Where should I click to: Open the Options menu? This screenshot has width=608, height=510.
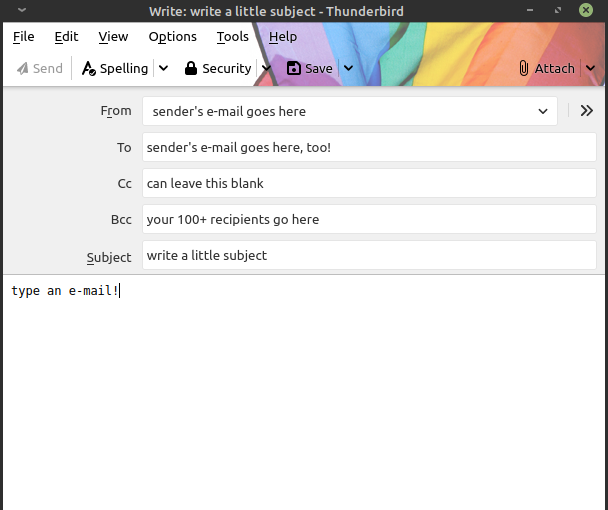tap(172, 36)
